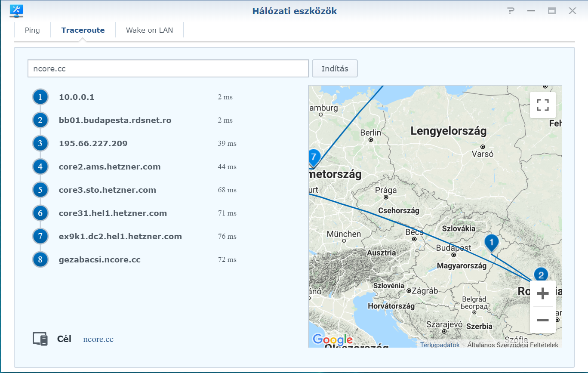This screenshot has height=373, width=588.
Task: Click hop number 5 circle icon
Action: pyautogui.click(x=40, y=190)
